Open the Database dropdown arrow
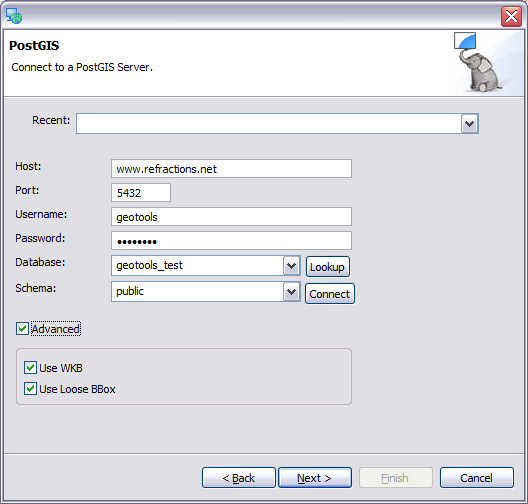The image size is (528, 504). point(291,266)
